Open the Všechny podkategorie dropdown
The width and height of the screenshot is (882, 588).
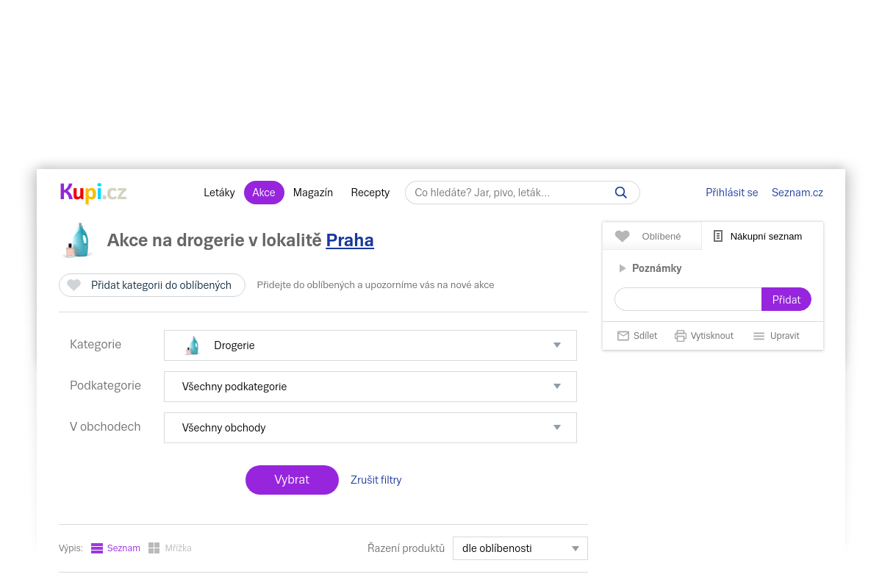coord(370,387)
